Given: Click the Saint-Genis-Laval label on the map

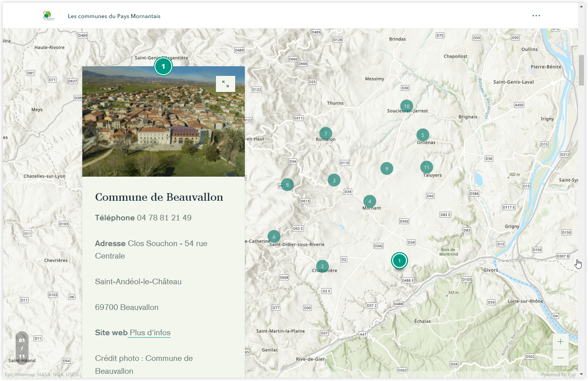Looking at the screenshot, I should (x=513, y=82).
